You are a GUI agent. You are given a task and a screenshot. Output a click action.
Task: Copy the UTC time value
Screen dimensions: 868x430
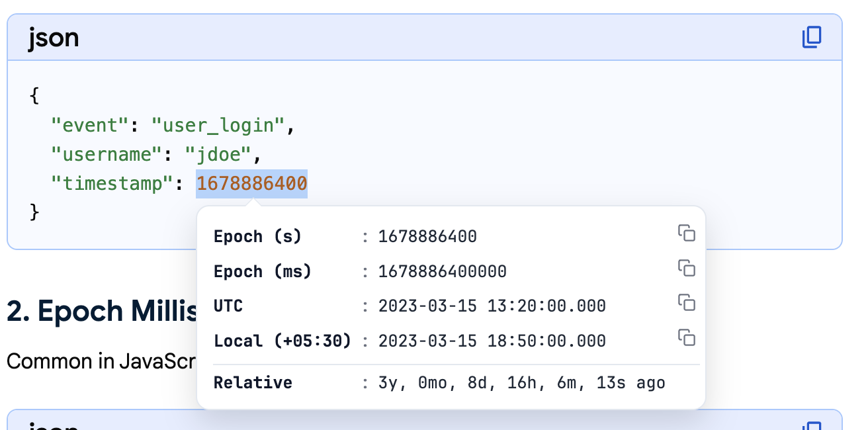pyautogui.click(x=687, y=303)
